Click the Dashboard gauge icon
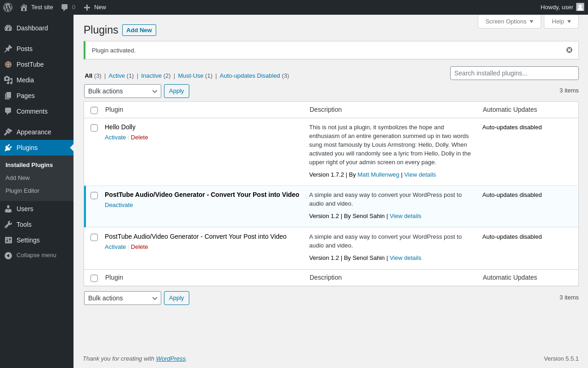 tap(8, 28)
